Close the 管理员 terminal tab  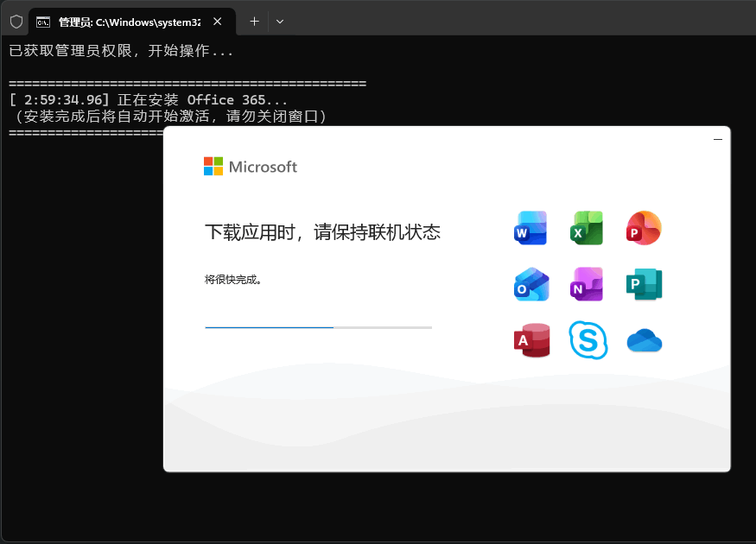point(217,22)
